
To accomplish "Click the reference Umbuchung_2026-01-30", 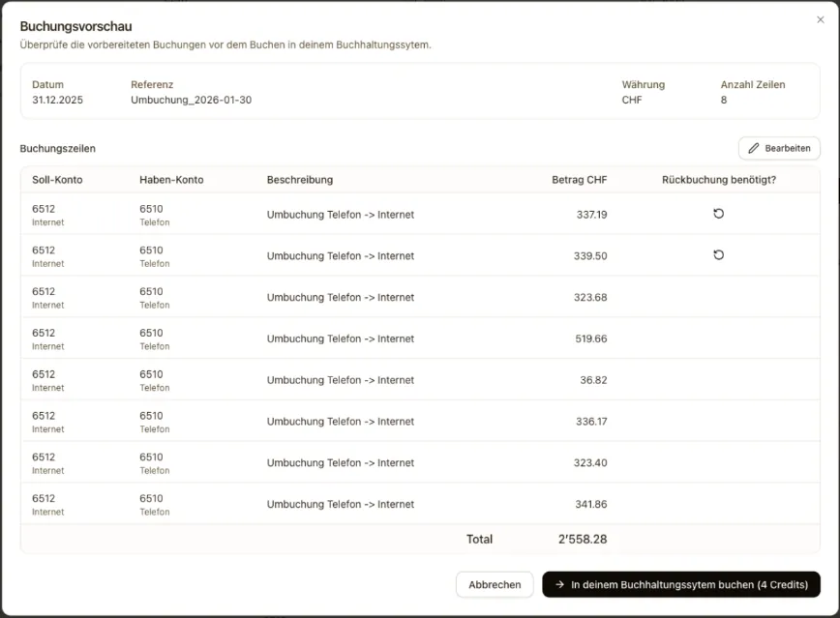I will click(x=192, y=101).
